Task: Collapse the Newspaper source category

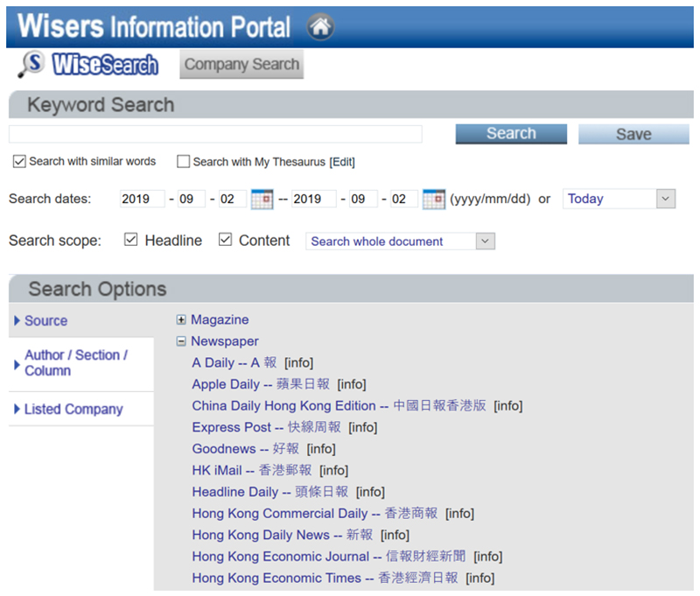Action: point(181,341)
